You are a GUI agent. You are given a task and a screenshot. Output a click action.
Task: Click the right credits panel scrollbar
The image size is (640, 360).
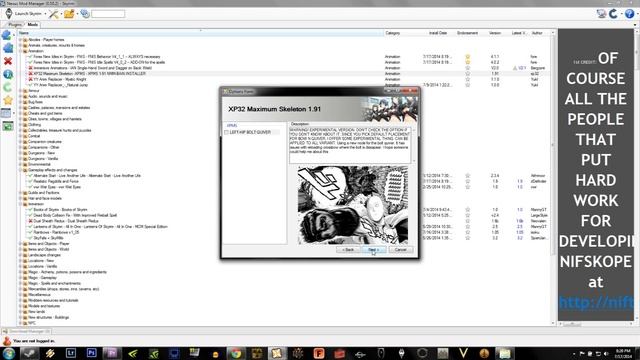(x=636, y=176)
